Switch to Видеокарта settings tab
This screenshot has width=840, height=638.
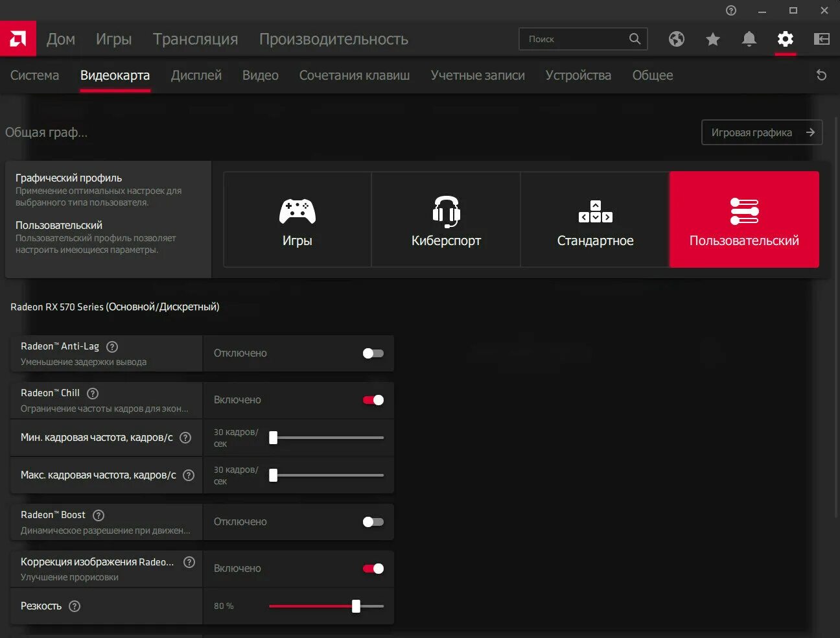click(x=115, y=75)
